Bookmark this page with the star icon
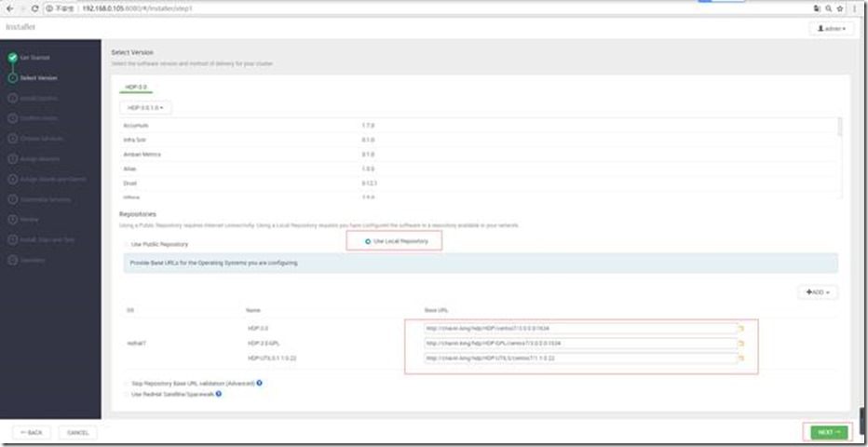The image size is (868, 447). (x=840, y=9)
